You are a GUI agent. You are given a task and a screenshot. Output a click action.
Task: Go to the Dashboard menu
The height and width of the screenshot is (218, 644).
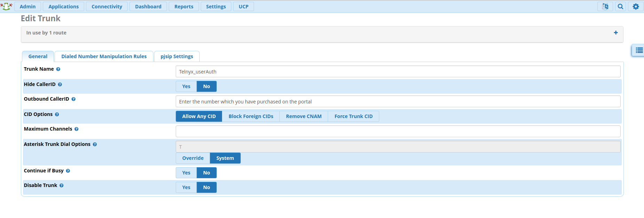point(148,7)
